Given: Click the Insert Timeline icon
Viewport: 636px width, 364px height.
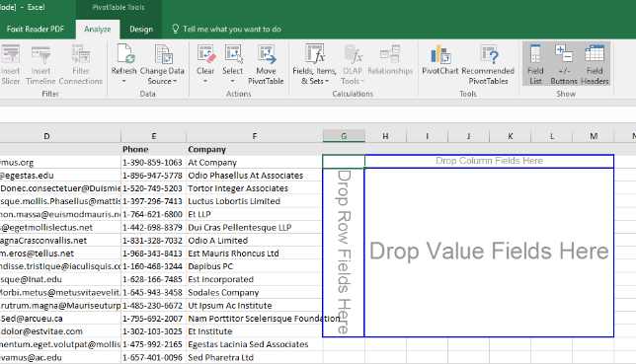Looking at the screenshot, I should tap(40, 55).
